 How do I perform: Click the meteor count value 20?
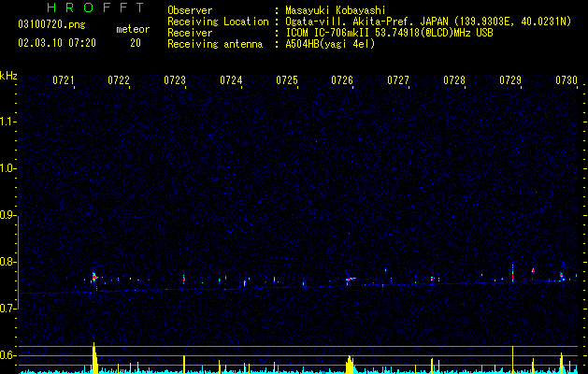tap(136, 43)
